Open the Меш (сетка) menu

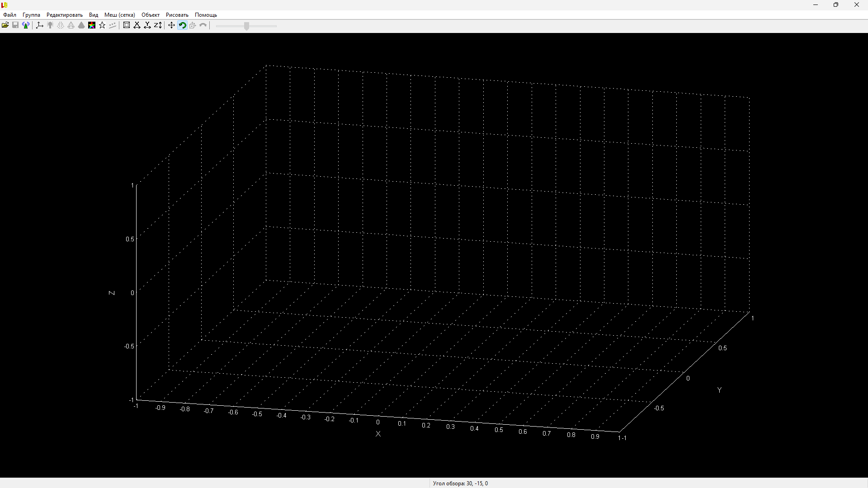click(x=119, y=15)
